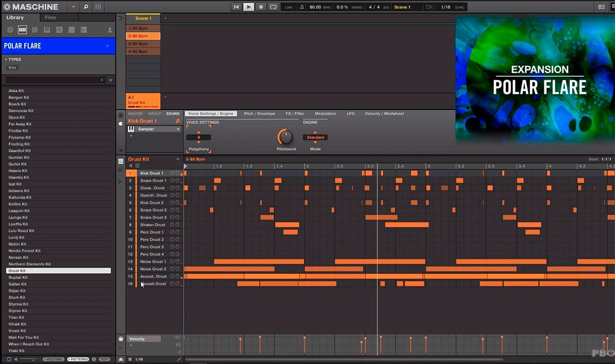Select the 3-80 Bpm pattern

tap(143, 44)
